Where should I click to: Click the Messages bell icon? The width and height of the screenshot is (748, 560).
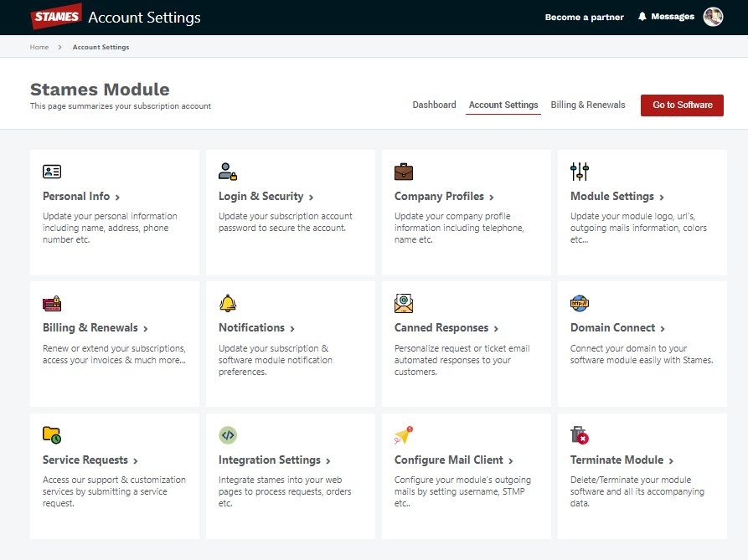pyautogui.click(x=642, y=17)
